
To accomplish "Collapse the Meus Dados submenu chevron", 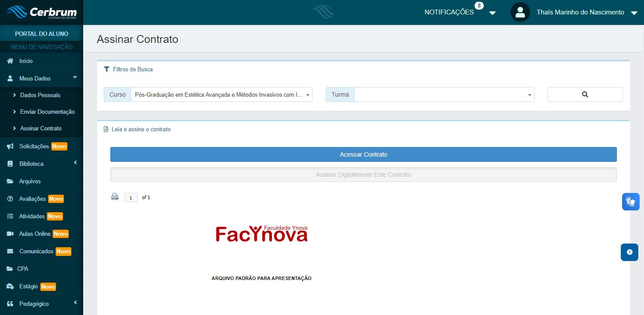I will [75, 77].
